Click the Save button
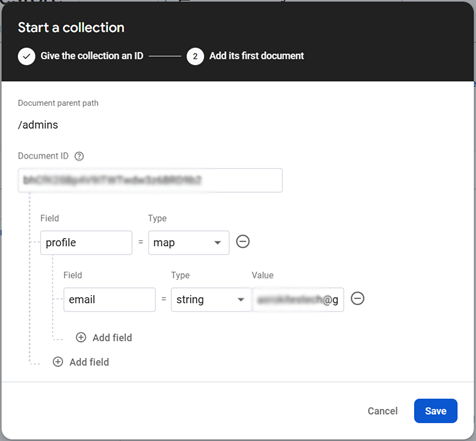476x441 pixels. pyautogui.click(x=435, y=411)
